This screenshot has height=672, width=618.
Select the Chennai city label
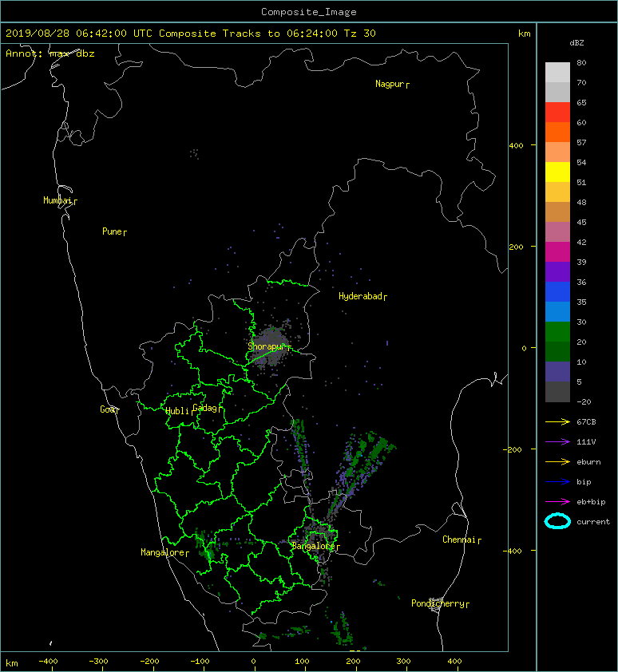[462, 540]
